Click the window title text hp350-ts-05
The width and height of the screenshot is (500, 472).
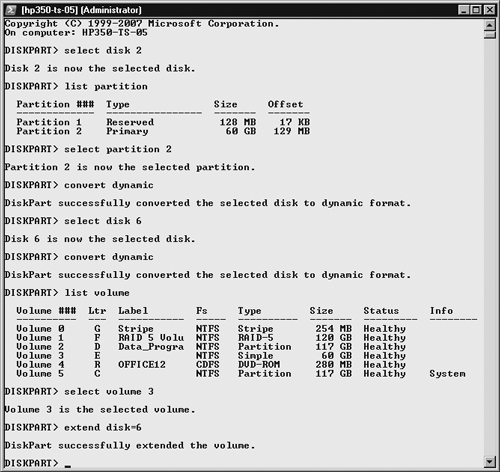point(49,10)
